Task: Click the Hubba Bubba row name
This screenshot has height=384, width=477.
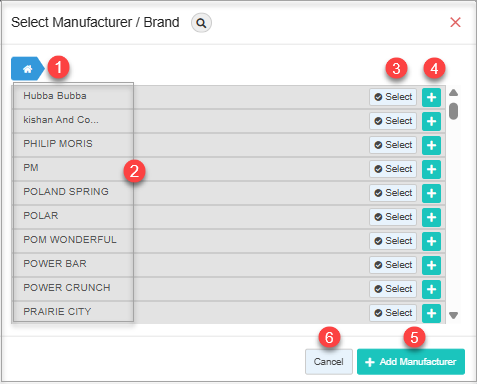Action: (55, 96)
